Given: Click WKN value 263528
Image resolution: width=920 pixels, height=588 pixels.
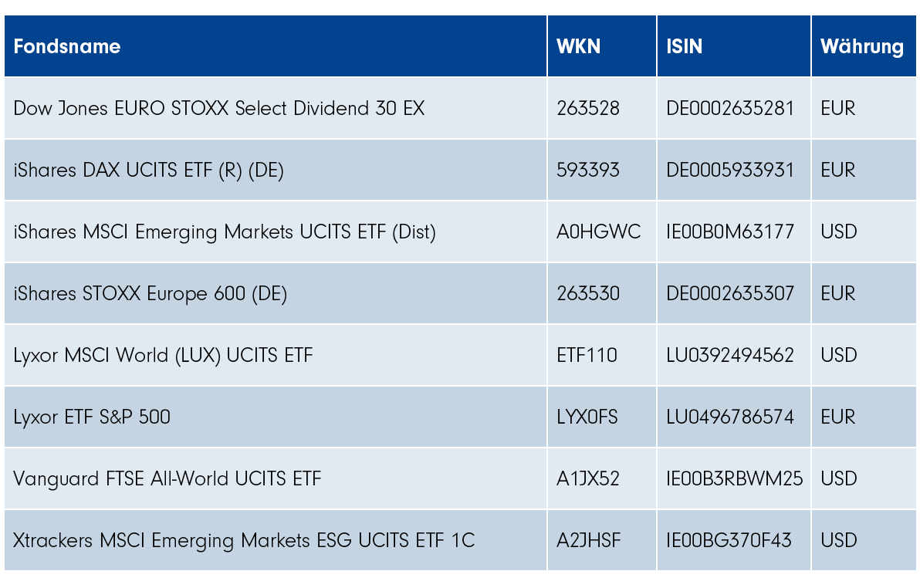Looking at the screenshot, I should coord(588,108).
